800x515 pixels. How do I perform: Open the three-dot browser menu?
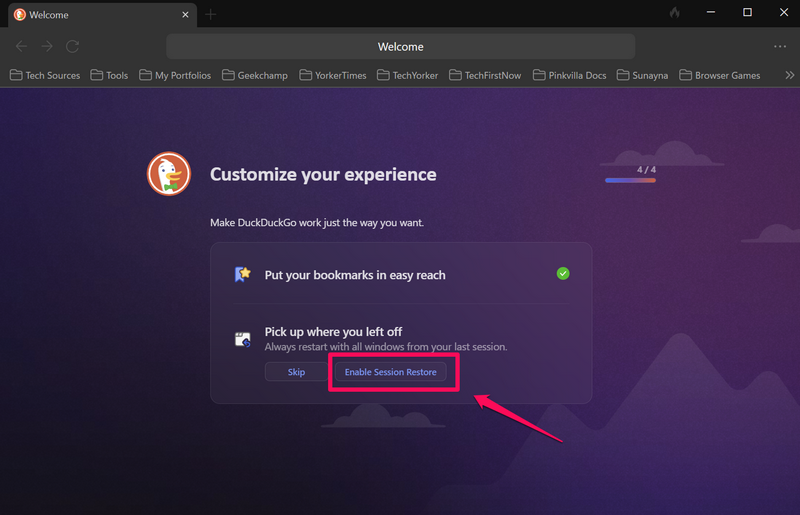tap(780, 47)
